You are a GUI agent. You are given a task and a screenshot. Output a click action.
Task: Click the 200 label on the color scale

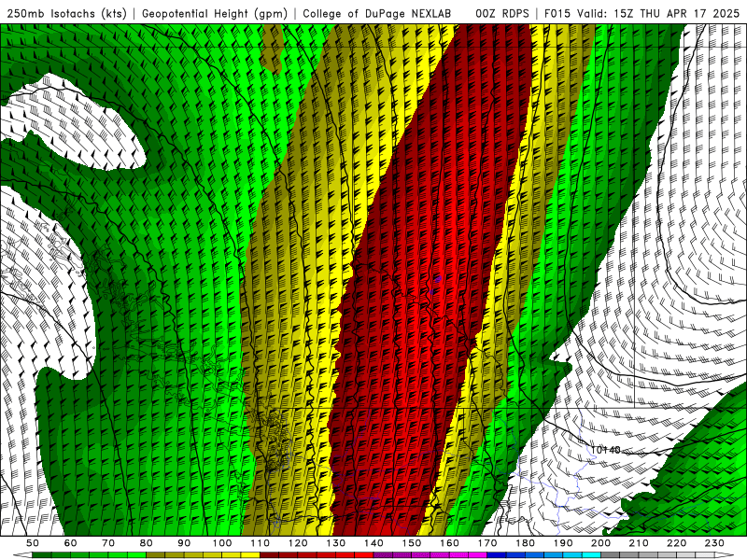[600, 543]
